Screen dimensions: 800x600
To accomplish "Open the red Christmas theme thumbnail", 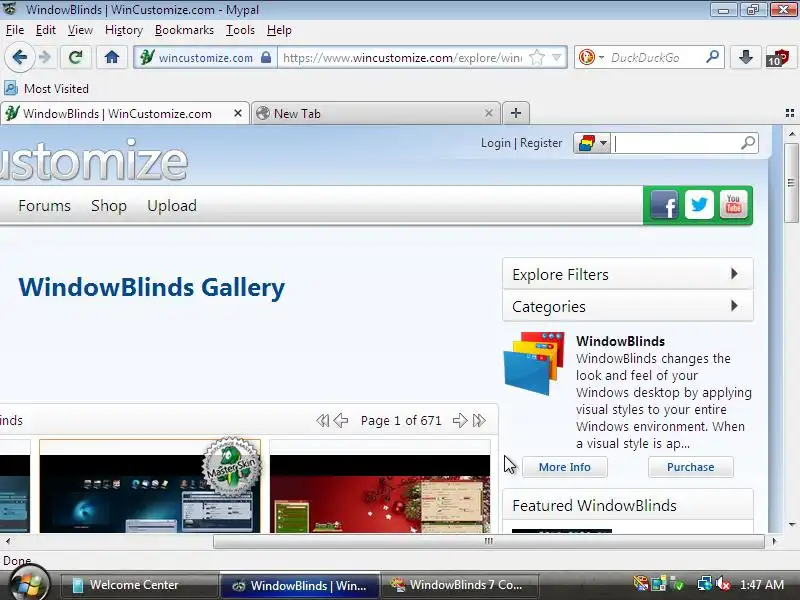I will click(x=380, y=486).
